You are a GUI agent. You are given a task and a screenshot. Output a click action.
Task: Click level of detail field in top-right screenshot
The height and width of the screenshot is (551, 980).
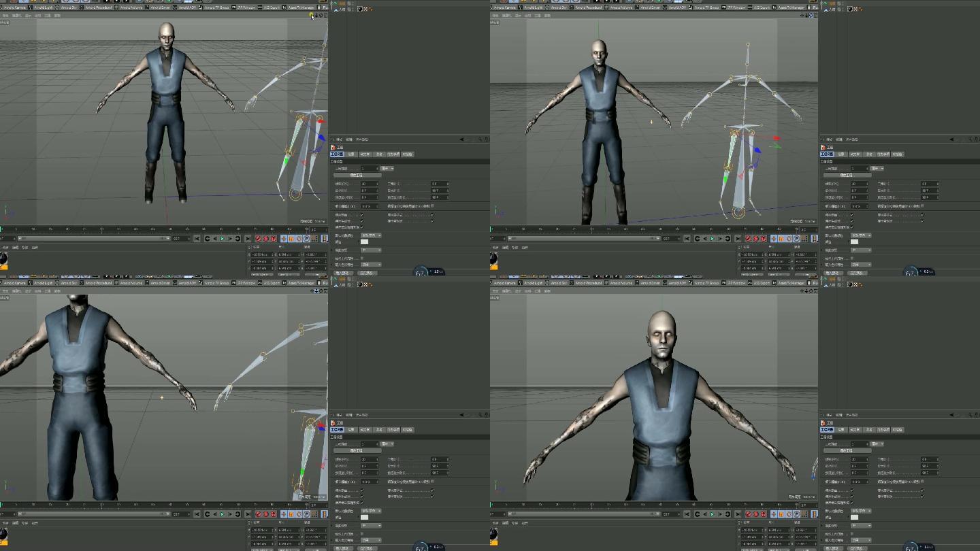click(860, 206)
